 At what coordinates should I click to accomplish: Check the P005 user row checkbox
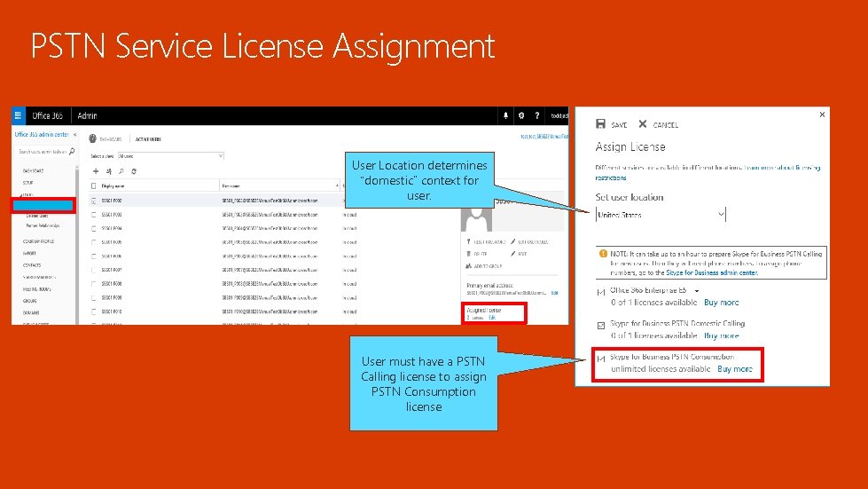(94, 242)
